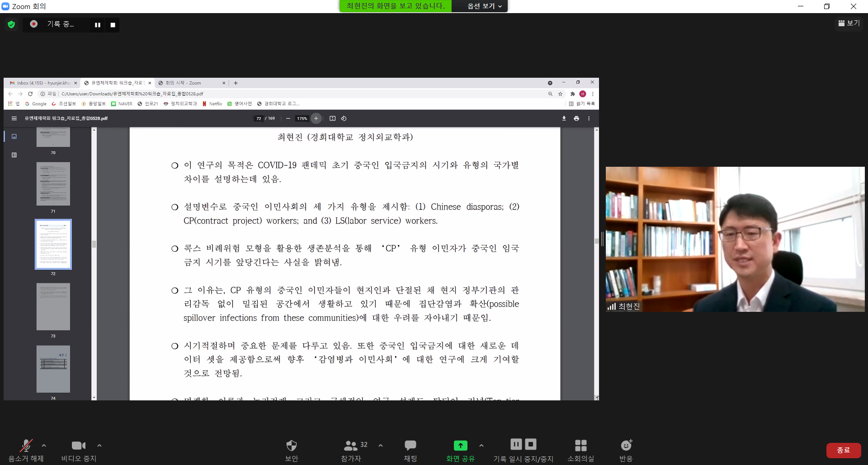Click the green Share Screen (화면 공유) icon
Image resolution: width=868 pixels, height=465 pixels.
click(460, 446)
